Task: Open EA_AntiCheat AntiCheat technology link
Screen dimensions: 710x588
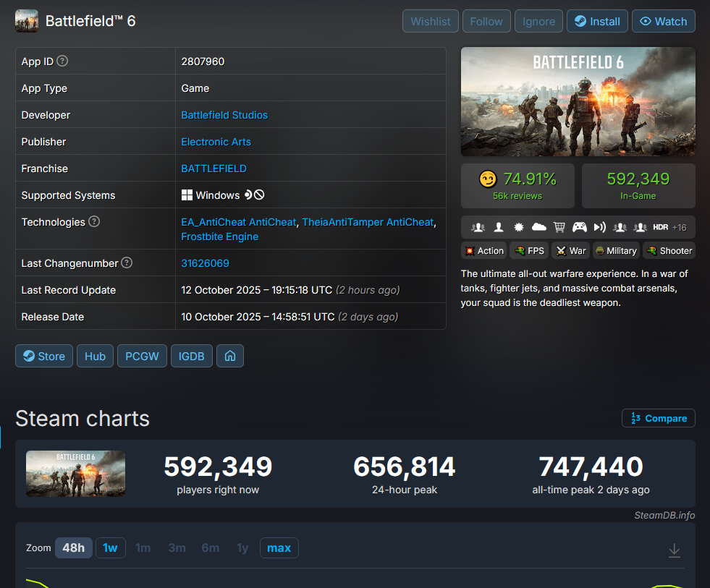Action: 239,222
